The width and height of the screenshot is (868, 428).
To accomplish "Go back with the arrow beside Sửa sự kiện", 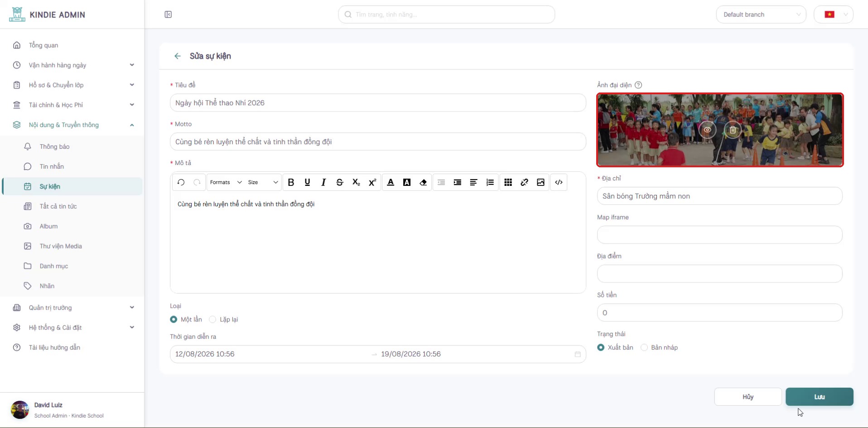I will click(x=178, y=56).
